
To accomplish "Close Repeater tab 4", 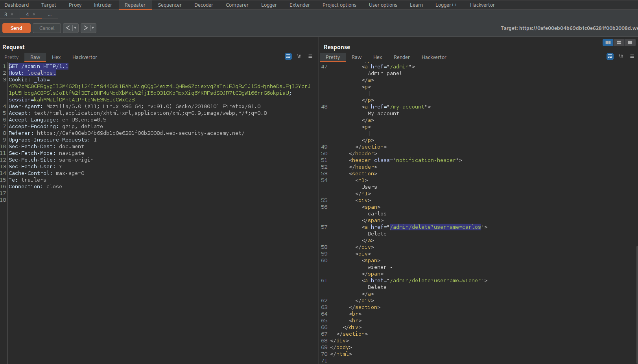I will [x=34, y=15].
